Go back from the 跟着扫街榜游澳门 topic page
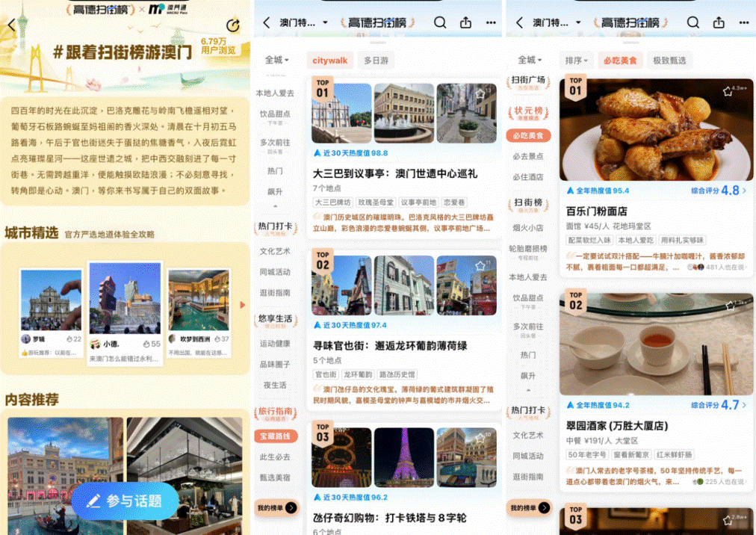The image size is (756, 535). click(x=11, y=25)
